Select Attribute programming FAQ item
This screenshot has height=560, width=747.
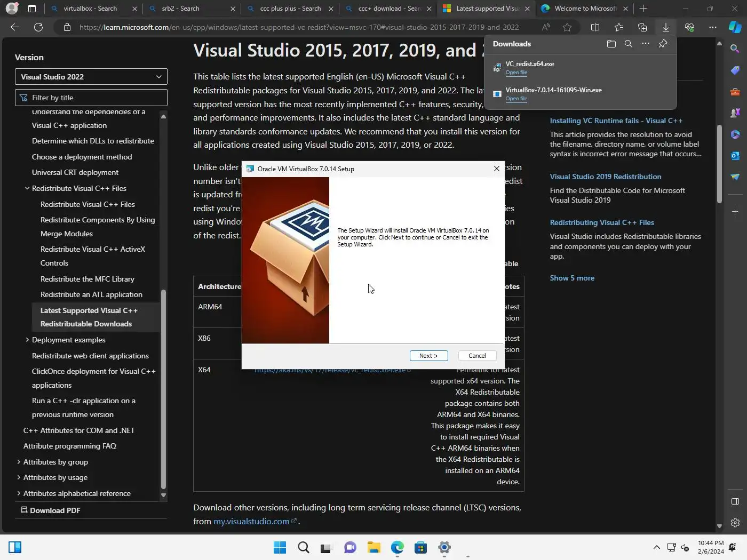[69, 446]
